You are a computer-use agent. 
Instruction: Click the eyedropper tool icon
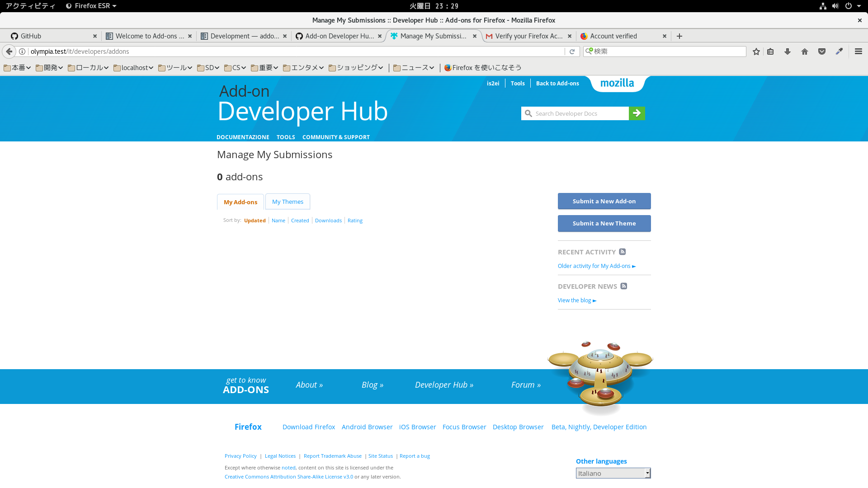(x=839, y=52)
